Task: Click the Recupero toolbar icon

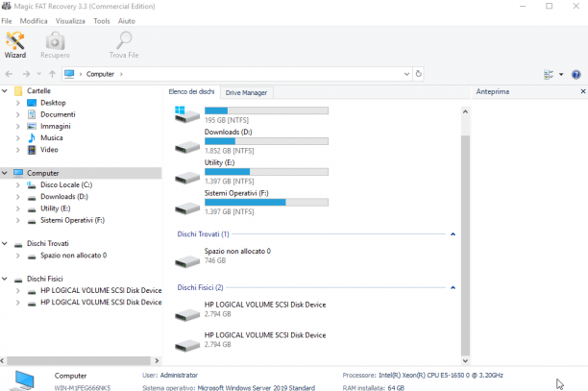Action: coord(55,45)
